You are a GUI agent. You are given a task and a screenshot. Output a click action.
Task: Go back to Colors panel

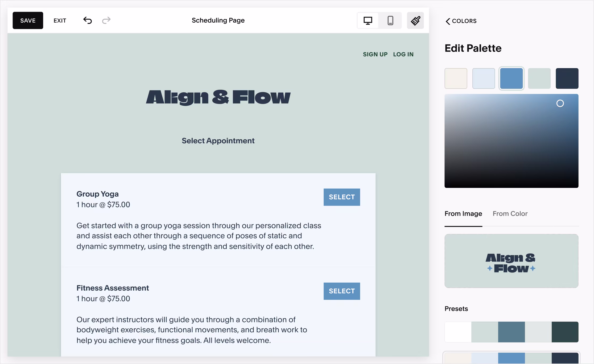461,21
